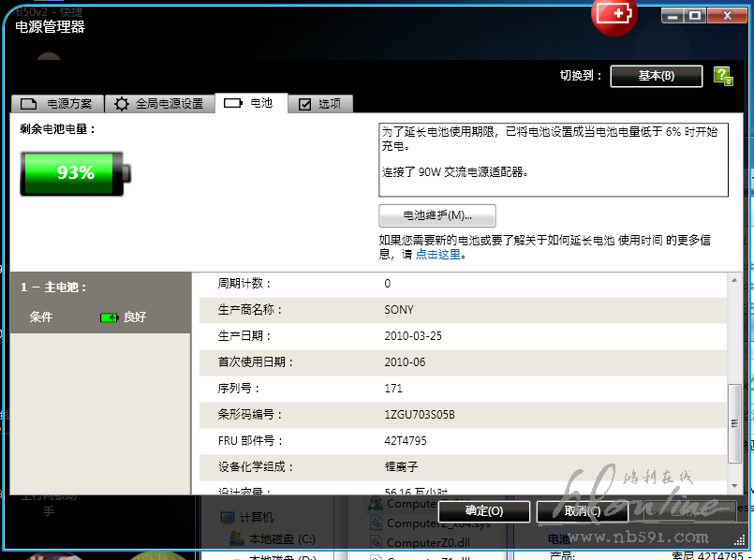Click the 93% battery level indicator
Image resolution: width=754 pixels, height=560 pixels.
pos(76,173)
